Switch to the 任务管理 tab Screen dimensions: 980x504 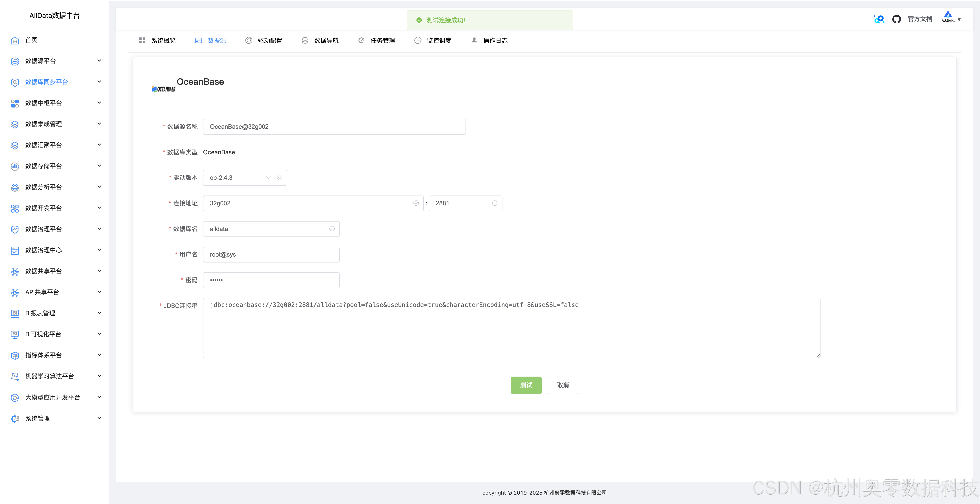[x=382, y=40]
